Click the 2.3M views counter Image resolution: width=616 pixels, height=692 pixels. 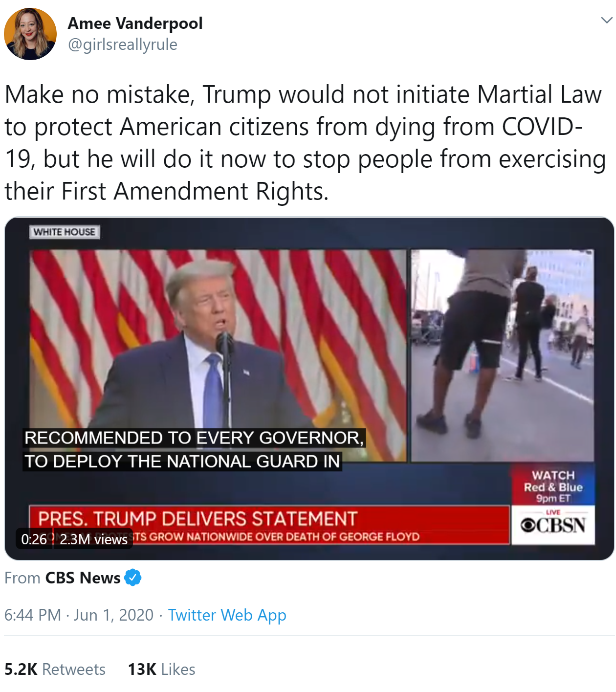(x=93, y=539)
